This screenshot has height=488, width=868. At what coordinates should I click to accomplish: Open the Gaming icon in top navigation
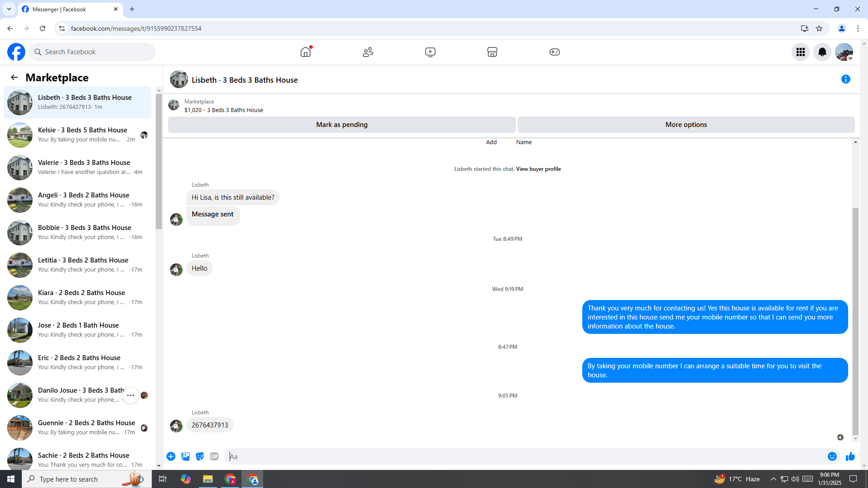[555, 52]
